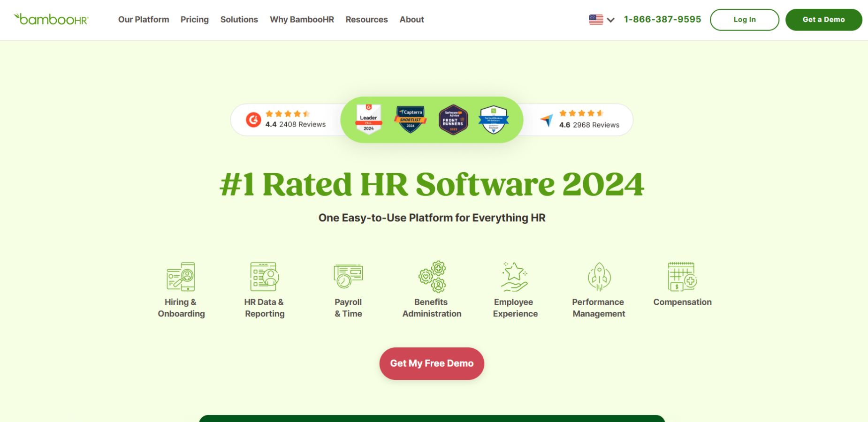The image size is (868, 422).
Task: Click the 4.6 2968 Reviews text
Action: (589, 125)
